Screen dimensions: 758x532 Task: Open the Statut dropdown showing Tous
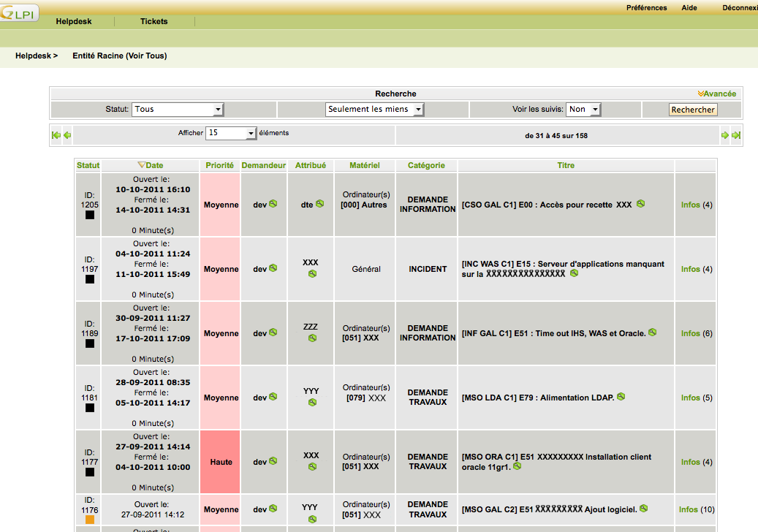178,109
